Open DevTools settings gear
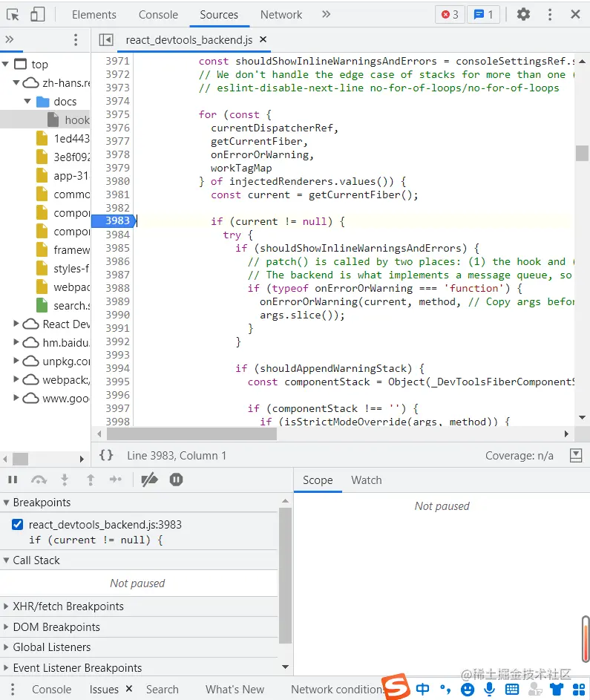Viewport: 590px width, 700px height. click(523, 14)
